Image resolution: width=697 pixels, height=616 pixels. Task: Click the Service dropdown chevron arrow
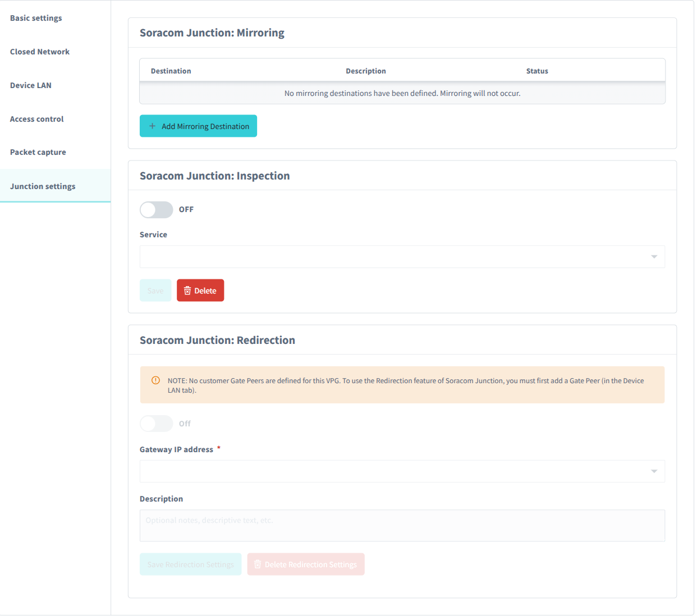point(653,256)
